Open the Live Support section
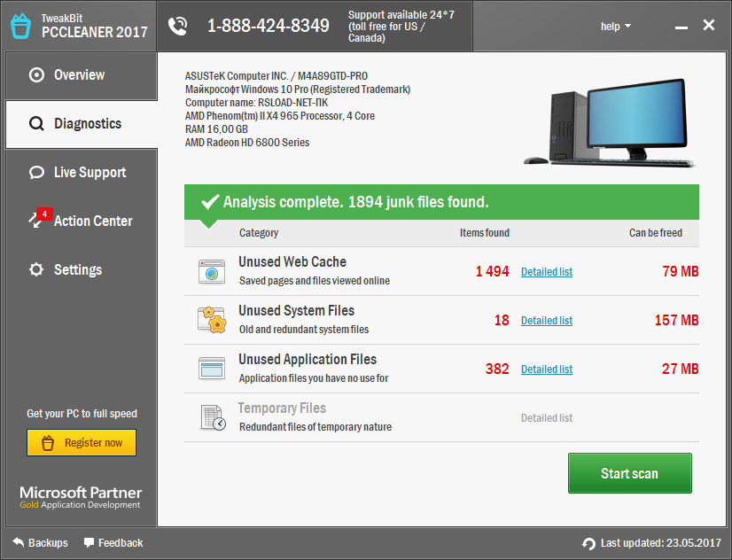The image size is (732, 560). pyautogui.click(x=82, y=173)
